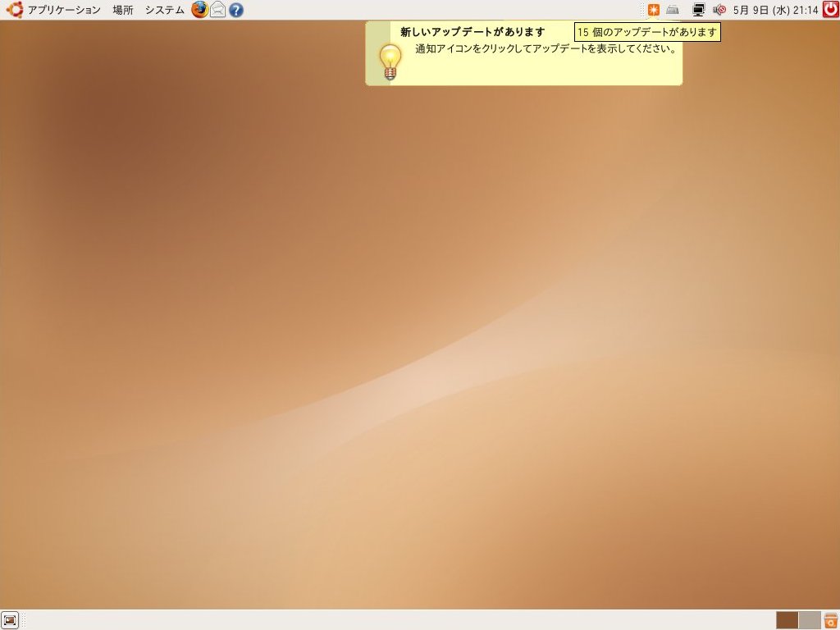
Task: Click the 新しいアップデートがあります notification bubble
Action: (x=523, y=53)
